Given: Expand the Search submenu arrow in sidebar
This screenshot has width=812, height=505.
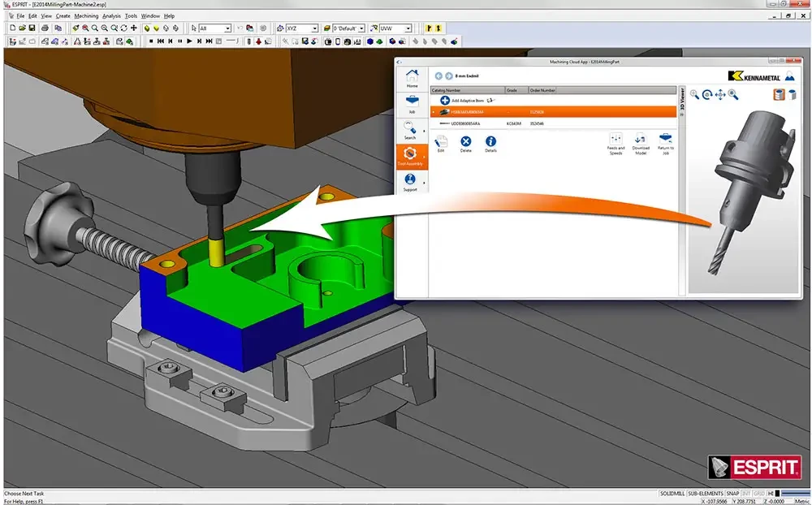Looking at the screenshot, I should point(424,131).
